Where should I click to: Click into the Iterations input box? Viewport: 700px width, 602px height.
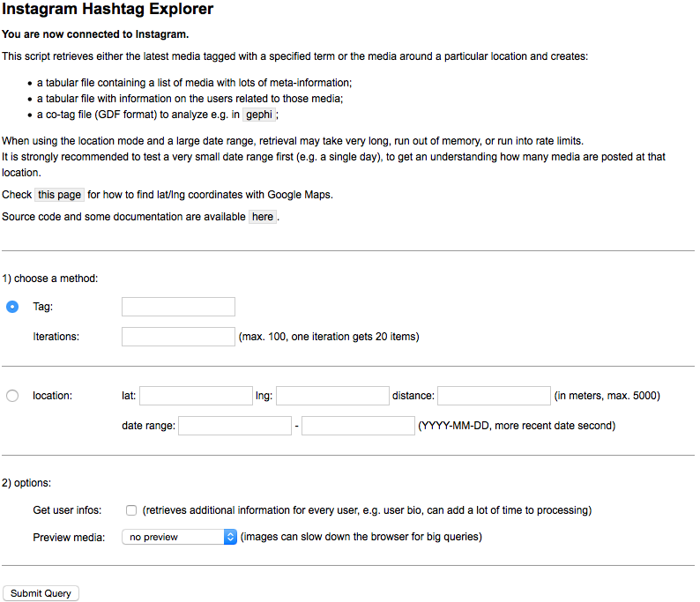tap(178, 337)
